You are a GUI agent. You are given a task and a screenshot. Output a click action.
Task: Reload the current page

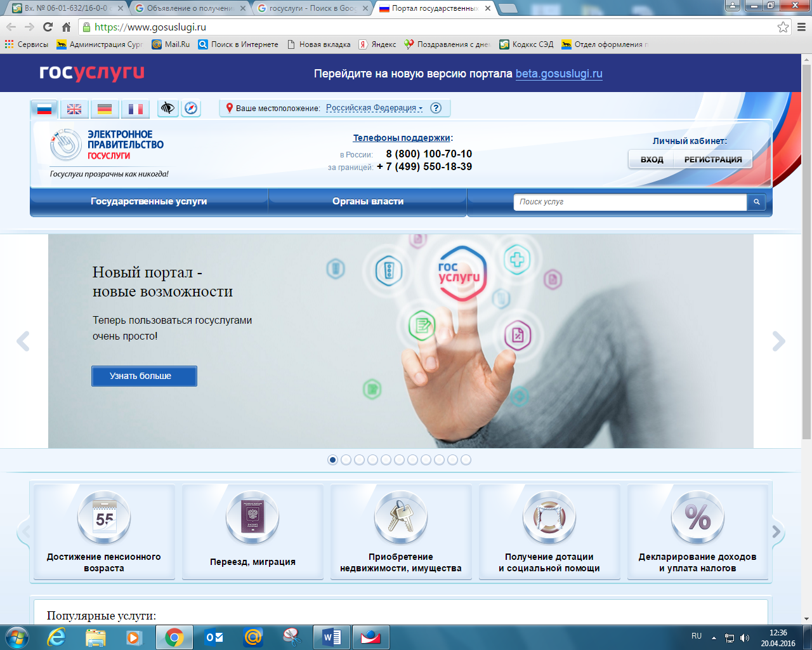[48, 27]
